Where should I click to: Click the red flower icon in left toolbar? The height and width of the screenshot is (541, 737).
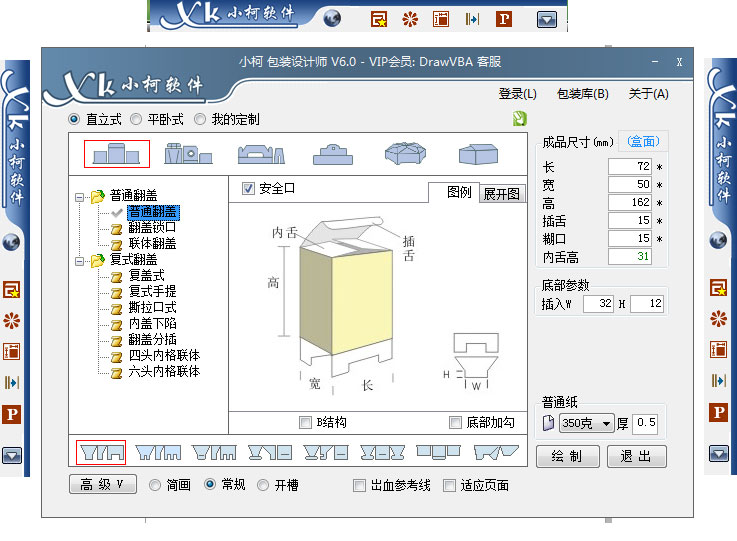point(11,321)
